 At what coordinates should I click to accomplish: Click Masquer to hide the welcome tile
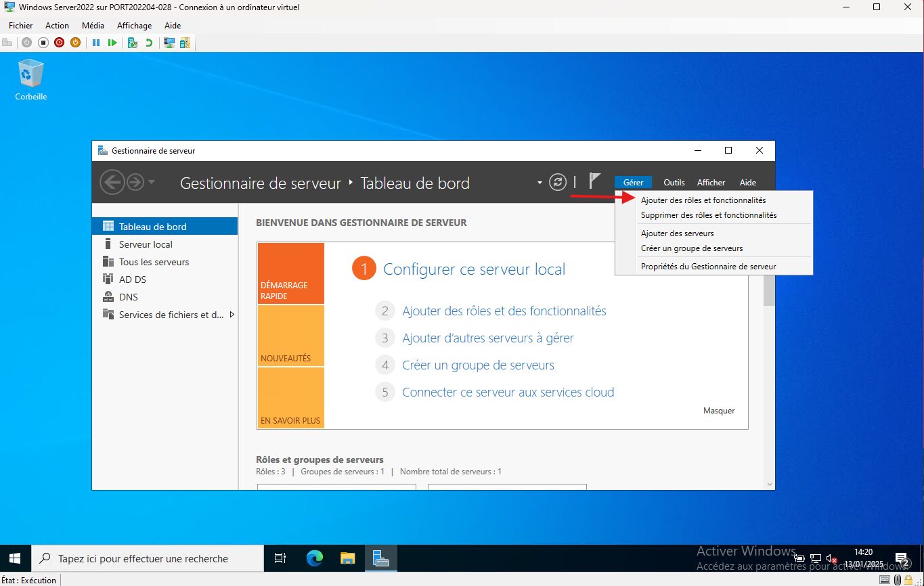point(719,411)
